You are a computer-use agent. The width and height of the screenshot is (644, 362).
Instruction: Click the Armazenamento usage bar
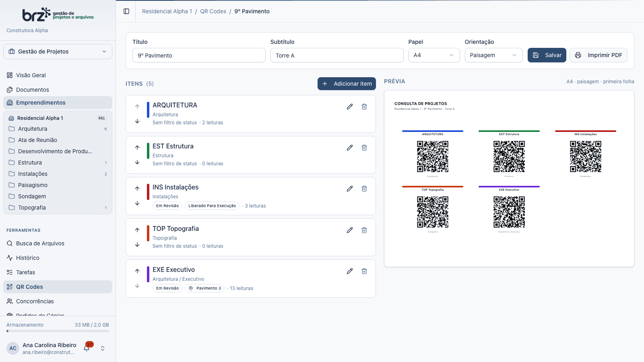[58, 331]
